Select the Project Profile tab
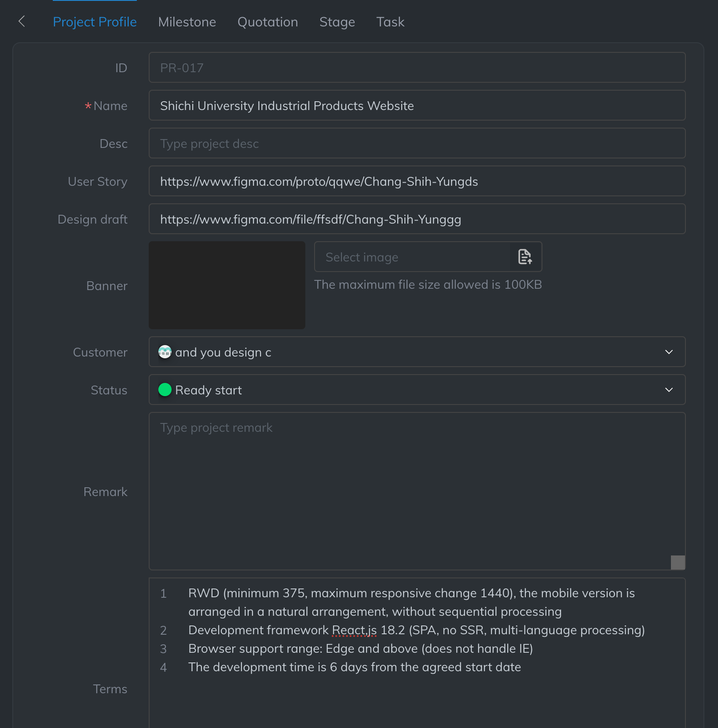This screenshot has width=718, height=728. 95,22
